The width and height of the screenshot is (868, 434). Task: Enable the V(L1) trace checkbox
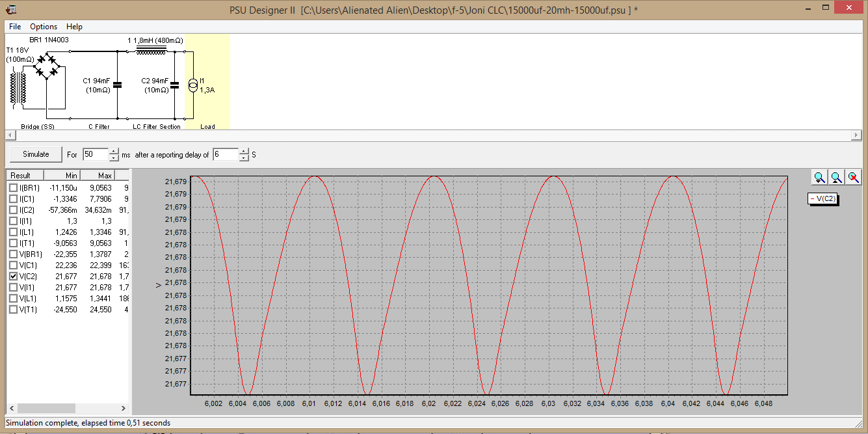pyautogui.click(x=13, y=298)
